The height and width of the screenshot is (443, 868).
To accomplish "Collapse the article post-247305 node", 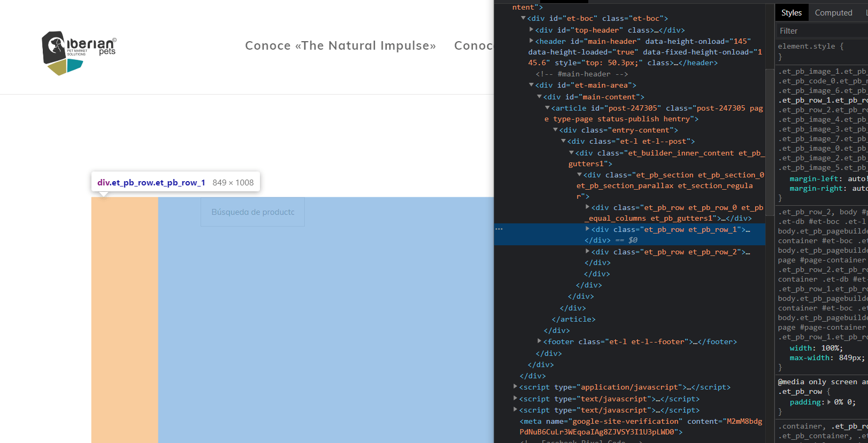I will [547, 108].
